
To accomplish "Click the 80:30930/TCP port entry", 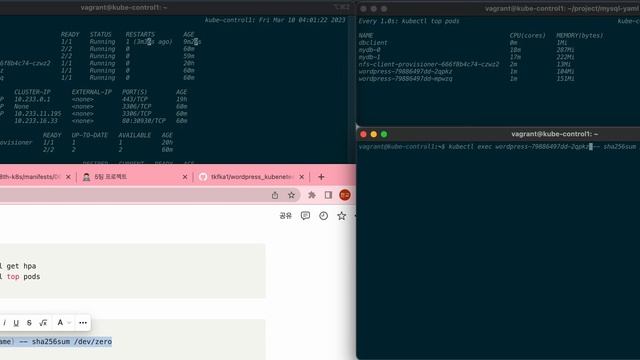I will tap(144, 121).
